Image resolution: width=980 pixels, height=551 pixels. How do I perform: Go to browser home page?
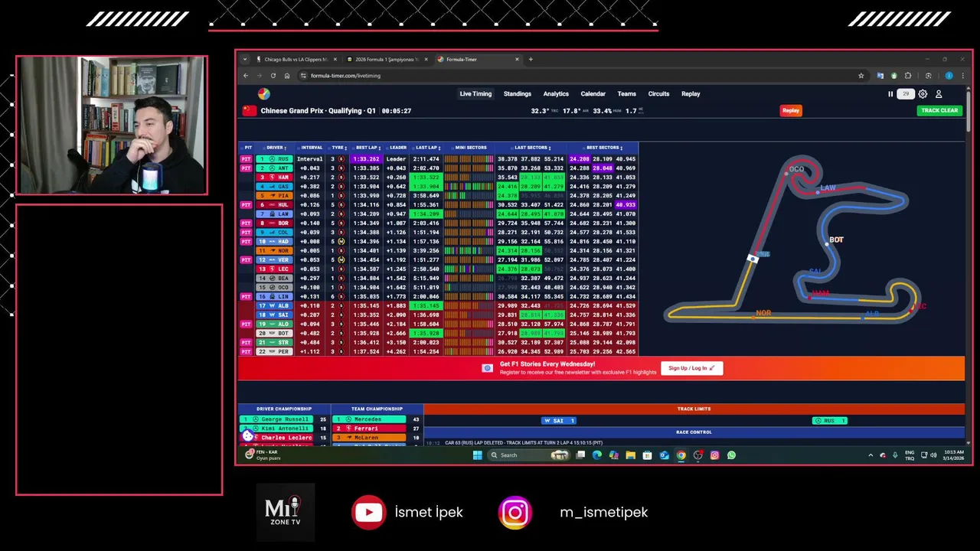pos(287,76)
